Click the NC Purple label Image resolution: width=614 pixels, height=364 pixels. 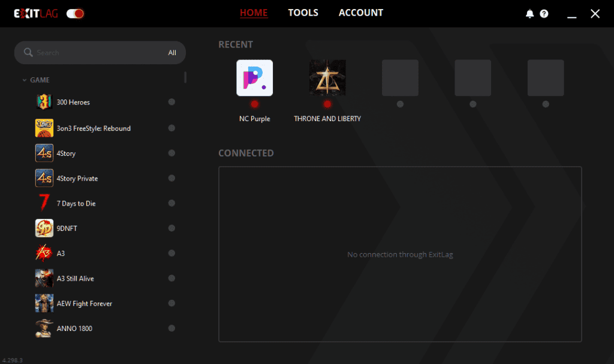(254, 119)
